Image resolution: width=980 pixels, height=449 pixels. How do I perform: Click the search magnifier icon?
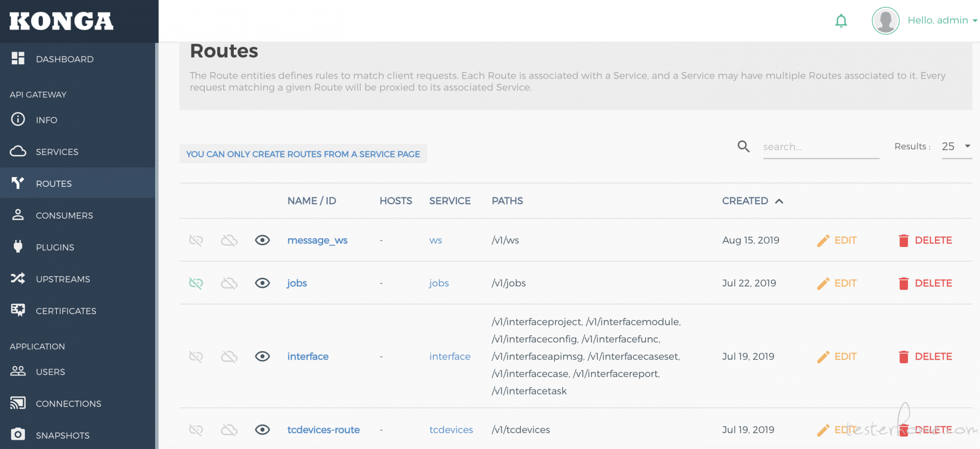coord(743,146)
